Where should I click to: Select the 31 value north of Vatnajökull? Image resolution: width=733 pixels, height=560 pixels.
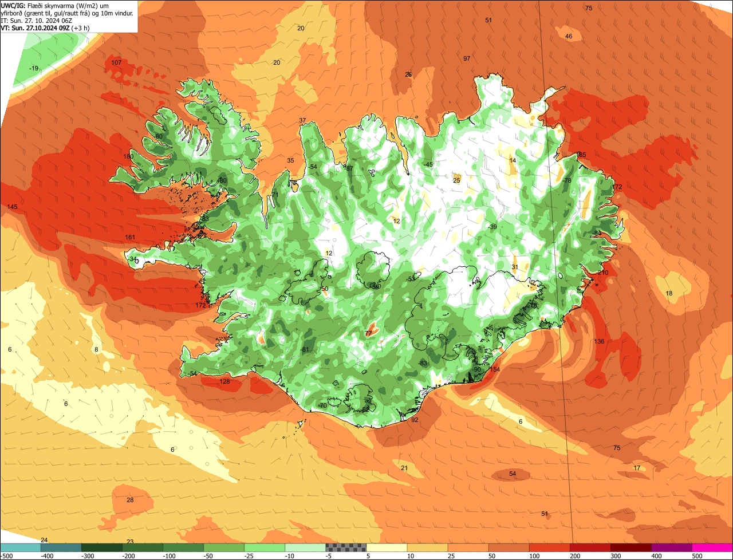515,267
